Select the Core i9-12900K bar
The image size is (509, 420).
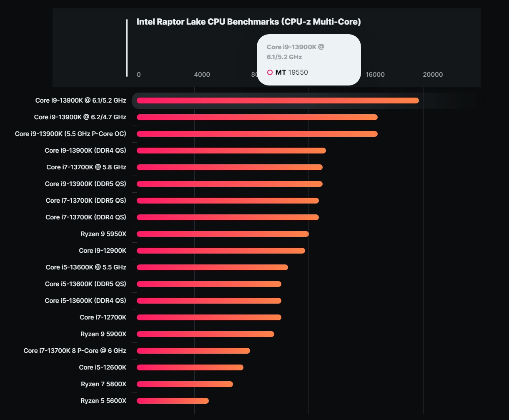221,251
